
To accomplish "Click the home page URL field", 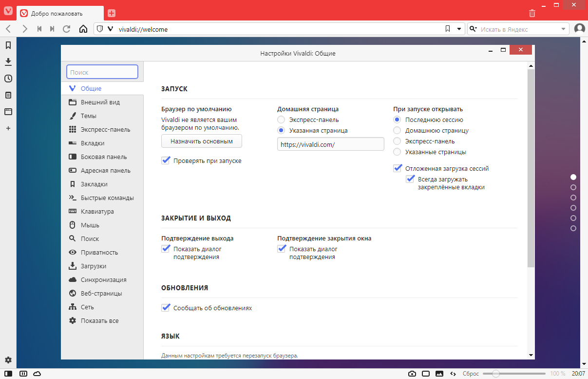I will [331, 144].
